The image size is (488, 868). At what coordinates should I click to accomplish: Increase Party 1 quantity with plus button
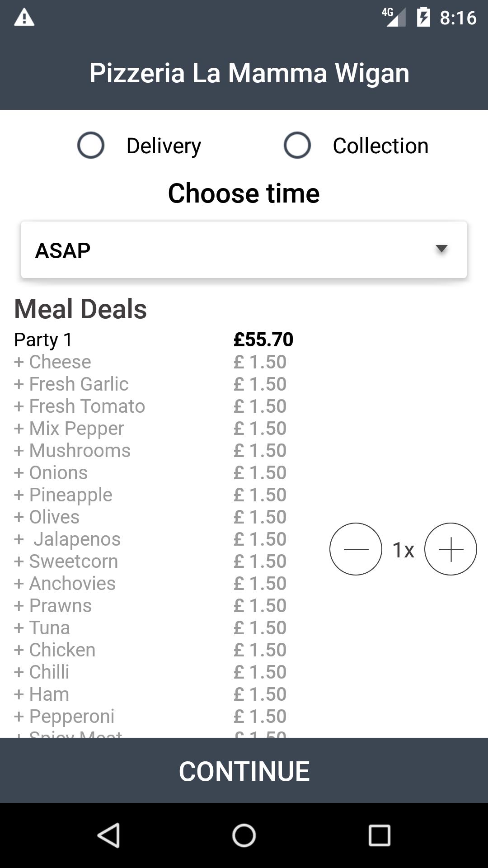point(450,549)
